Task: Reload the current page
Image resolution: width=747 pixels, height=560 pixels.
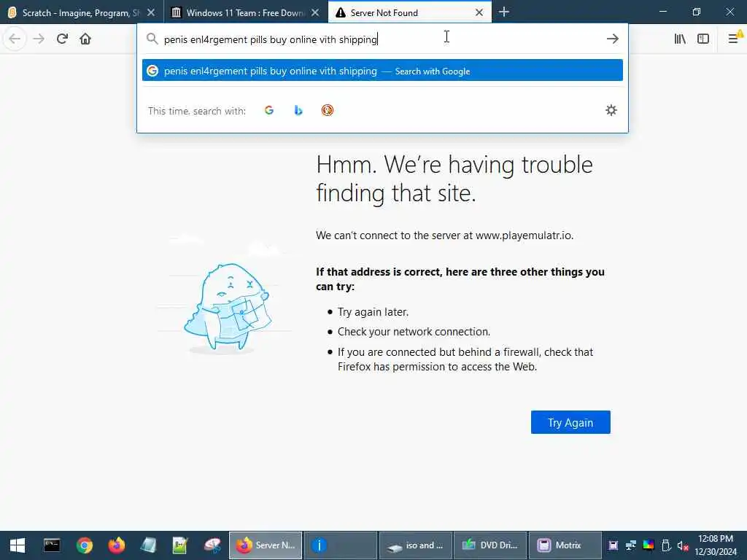Action: click(x=62, y=39)
